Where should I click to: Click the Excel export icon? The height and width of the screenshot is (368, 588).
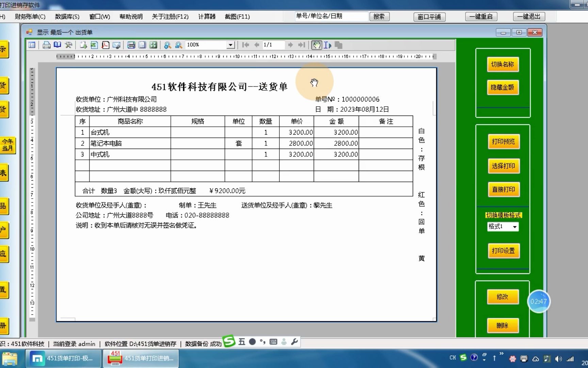(94, 45)
